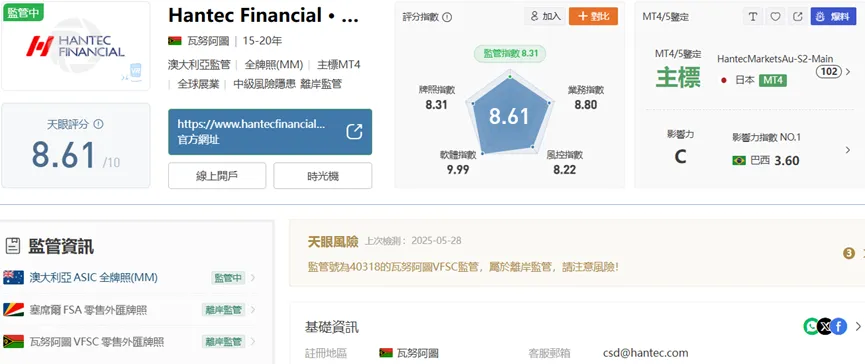Click the 澳大利亞監管 tag
The width and height of the screenshot is (865, 364).
(x=199, y=65)
